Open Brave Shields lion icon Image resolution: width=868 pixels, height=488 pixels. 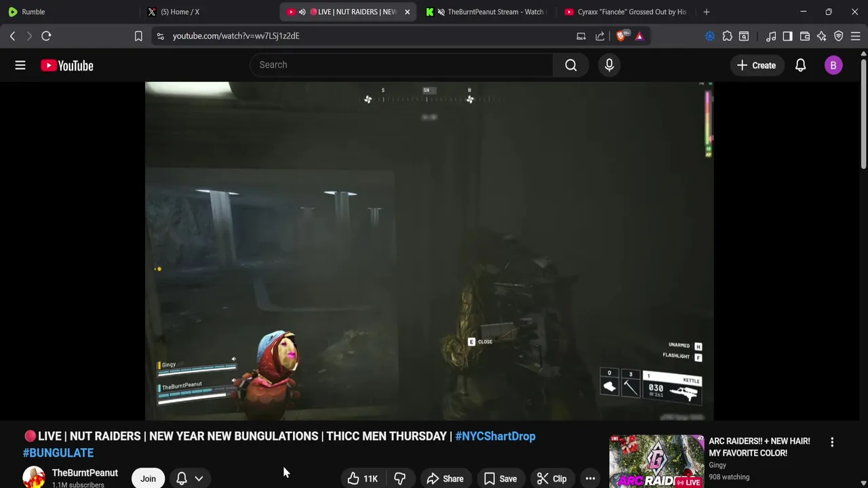621,36
